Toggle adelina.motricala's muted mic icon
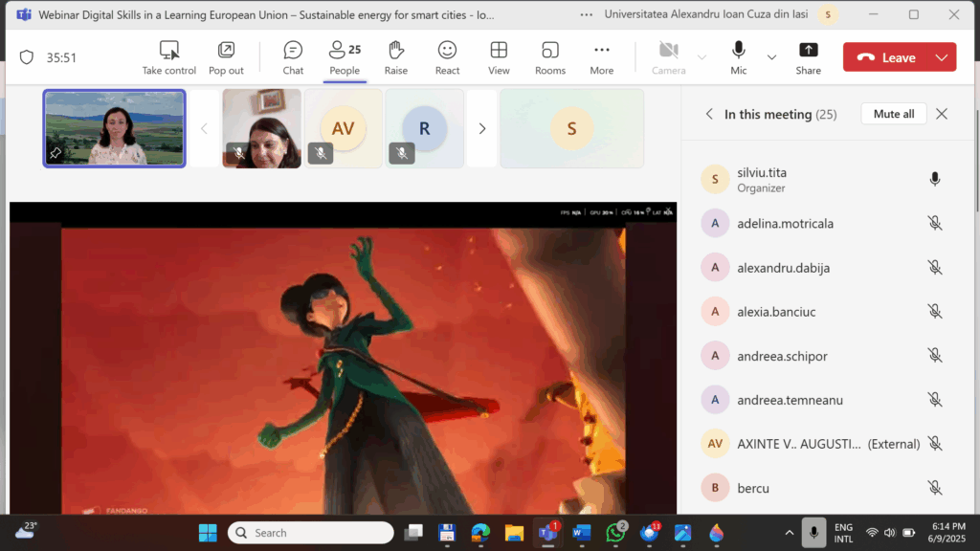 click(935, 224)
